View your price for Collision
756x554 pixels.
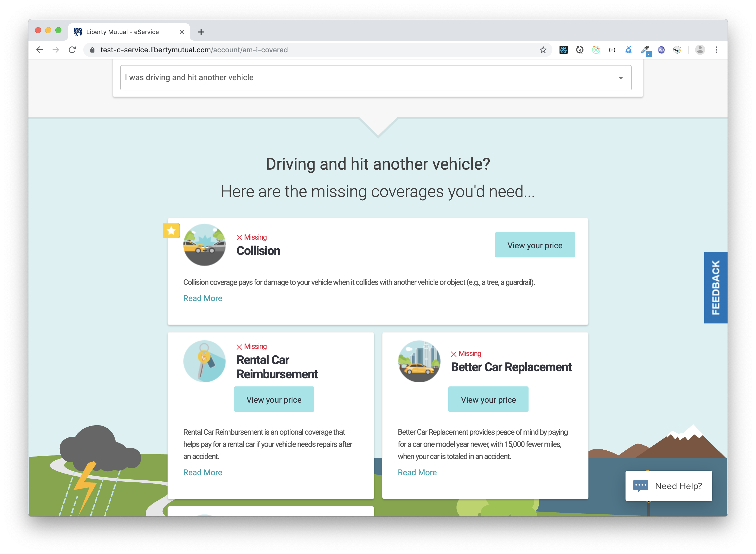coord(535,245)
